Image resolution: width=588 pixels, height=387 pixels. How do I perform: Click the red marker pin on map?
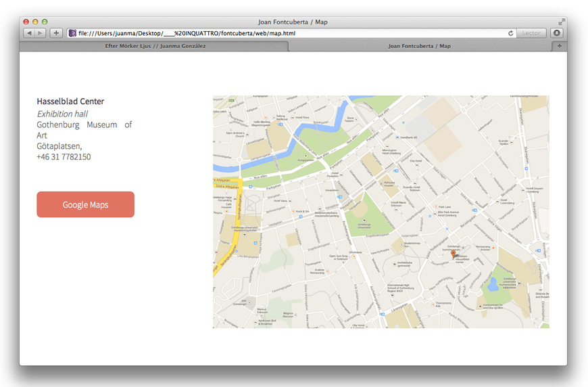(x=453, y=254)
